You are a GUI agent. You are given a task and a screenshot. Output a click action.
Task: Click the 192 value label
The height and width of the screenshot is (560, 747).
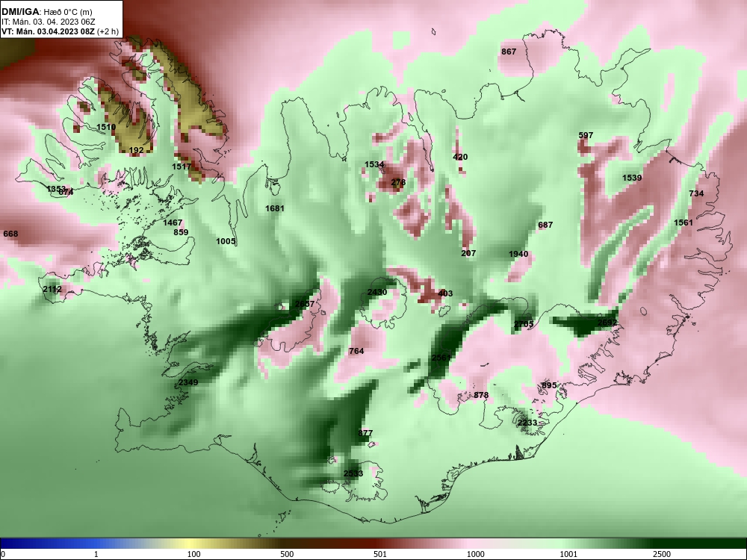coord(136,151)
